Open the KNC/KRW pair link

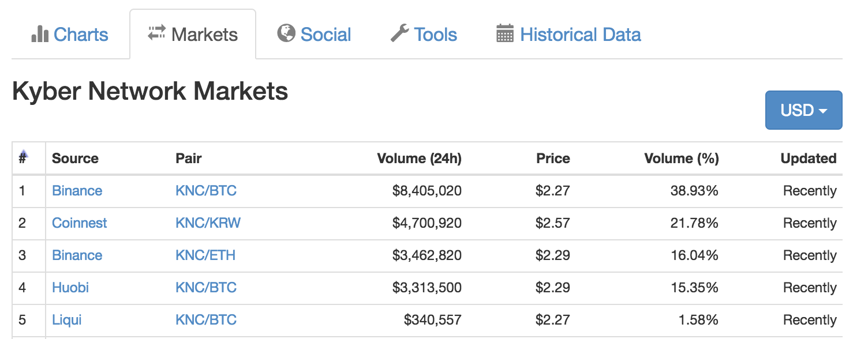click(x=208, y=223)
